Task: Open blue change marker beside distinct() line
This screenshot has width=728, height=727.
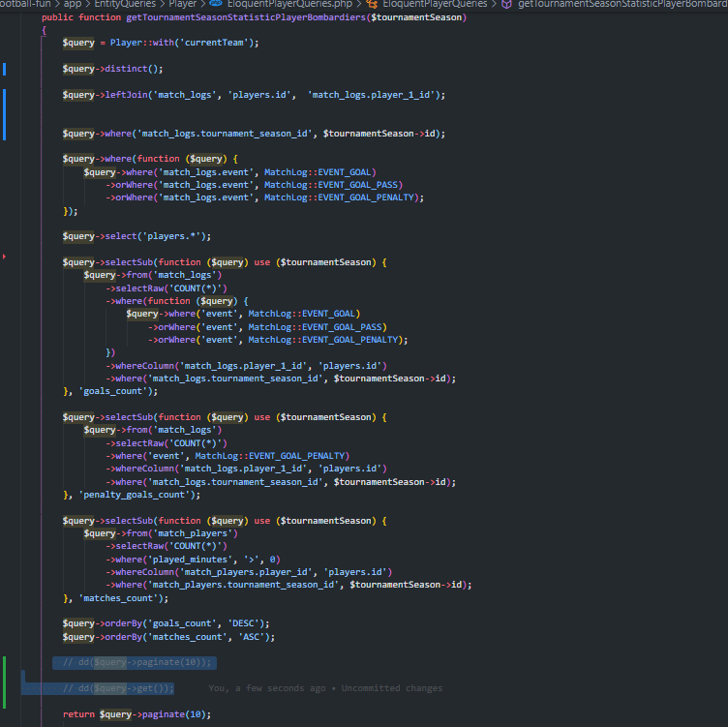Action: [x=4, y=69]
